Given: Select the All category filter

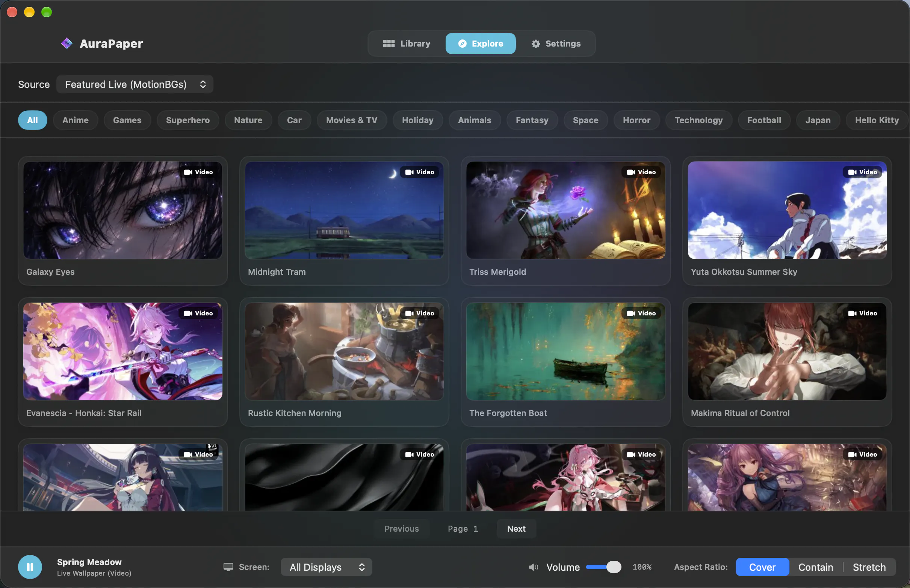Looking at the screenshot, I should click(x=32, y=120).
